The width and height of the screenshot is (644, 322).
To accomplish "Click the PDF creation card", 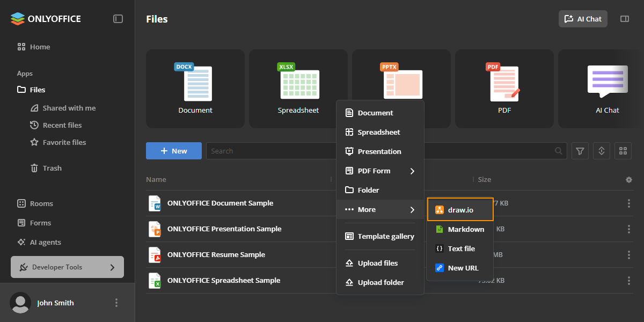I will [504, 89].
